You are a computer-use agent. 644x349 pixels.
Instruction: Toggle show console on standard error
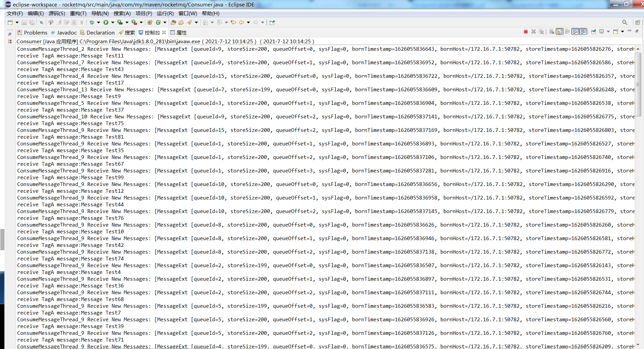[583, 31]
